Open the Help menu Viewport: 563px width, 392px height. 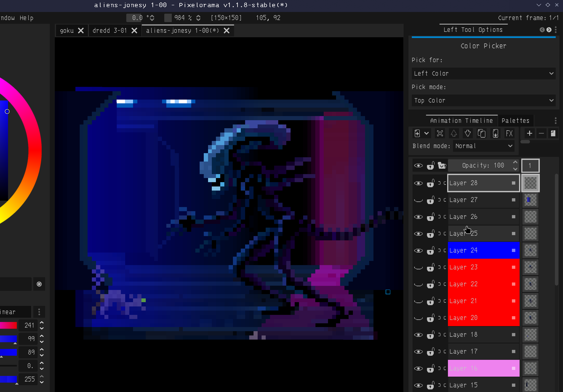point(27,18)
